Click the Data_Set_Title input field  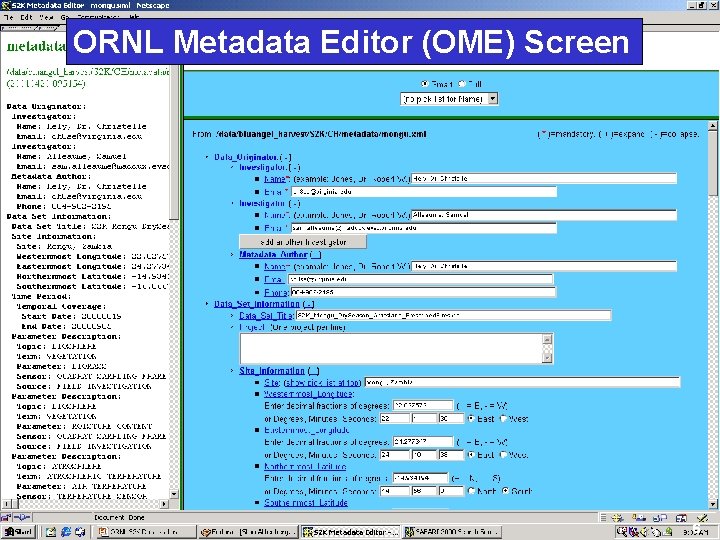coord(453,315)
